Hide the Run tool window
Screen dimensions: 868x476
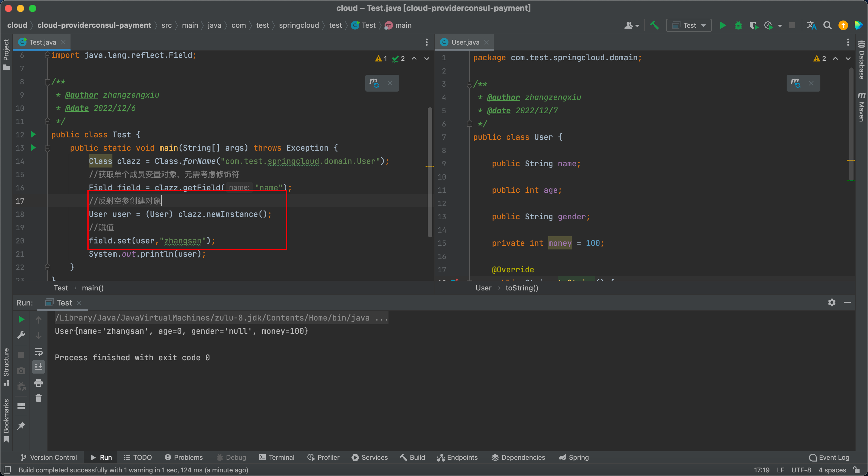pyautogui.click(x=848, y=302)
